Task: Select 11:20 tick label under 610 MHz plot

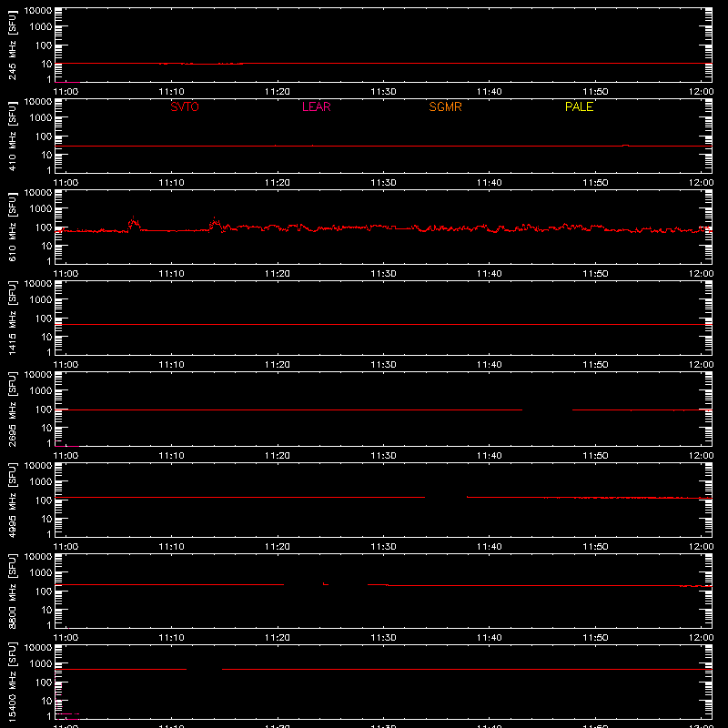Action: coord(278,274)
